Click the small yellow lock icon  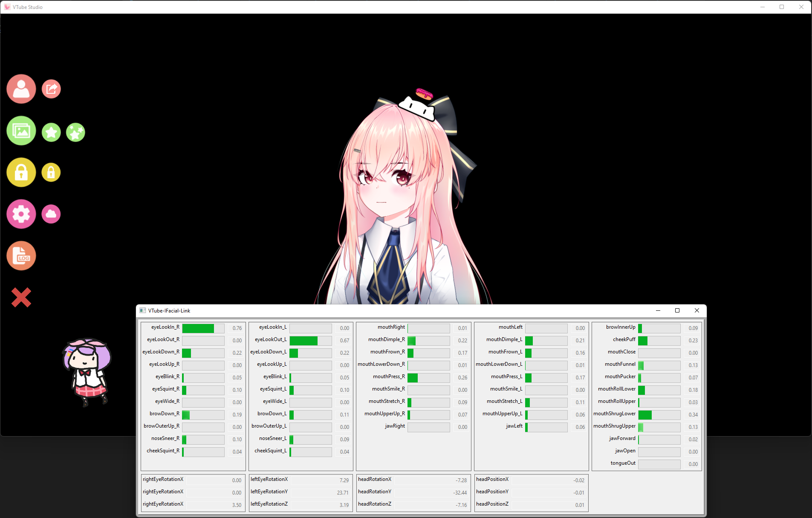pyautogui.click(x=51, y=172)
